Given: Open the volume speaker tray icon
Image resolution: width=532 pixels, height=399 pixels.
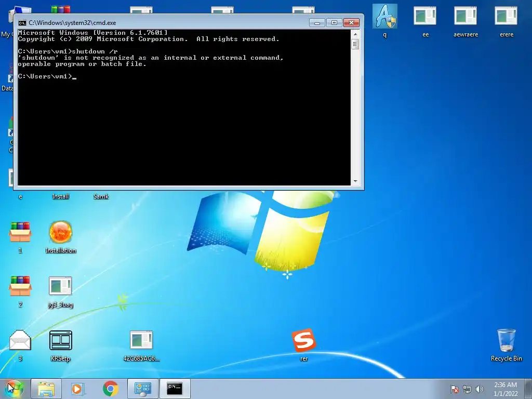Looking at the screenshot, I should coord(480,389).
